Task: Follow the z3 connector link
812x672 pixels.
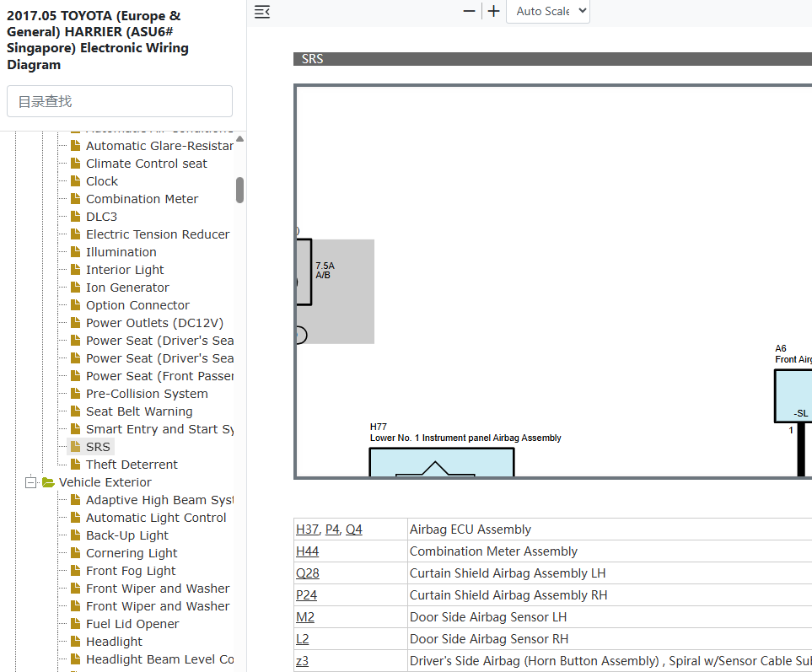Action: coord(303,660)
